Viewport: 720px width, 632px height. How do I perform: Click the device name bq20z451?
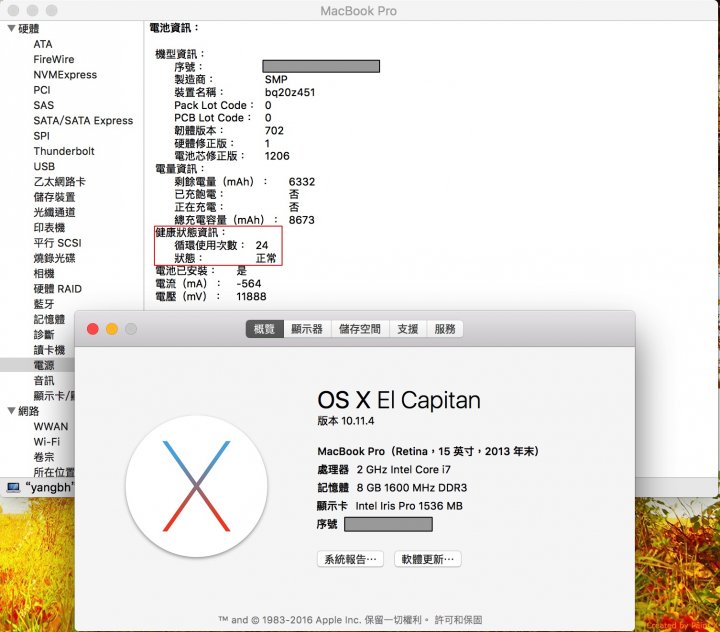290,92
